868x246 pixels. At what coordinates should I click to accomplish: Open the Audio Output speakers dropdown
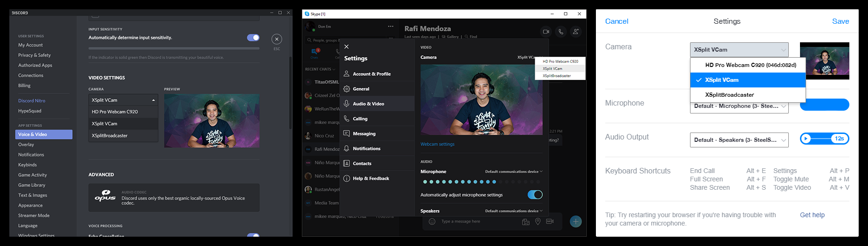tap(739, 140)
